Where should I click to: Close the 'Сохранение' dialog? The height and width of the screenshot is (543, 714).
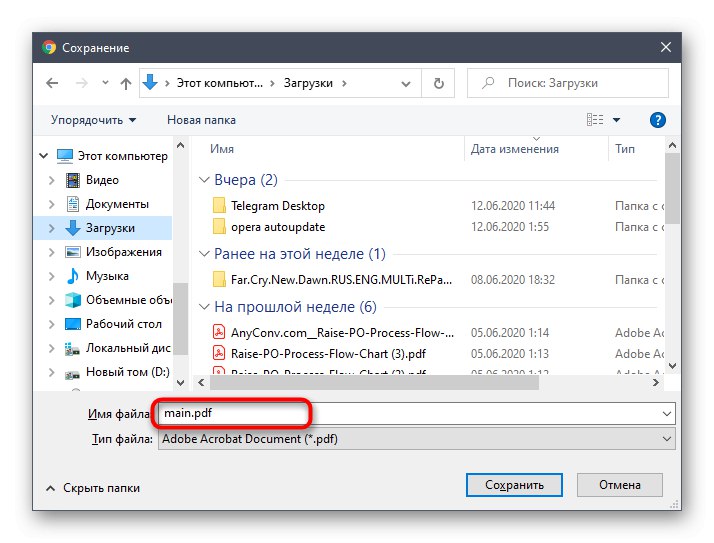tap(666, 47)
